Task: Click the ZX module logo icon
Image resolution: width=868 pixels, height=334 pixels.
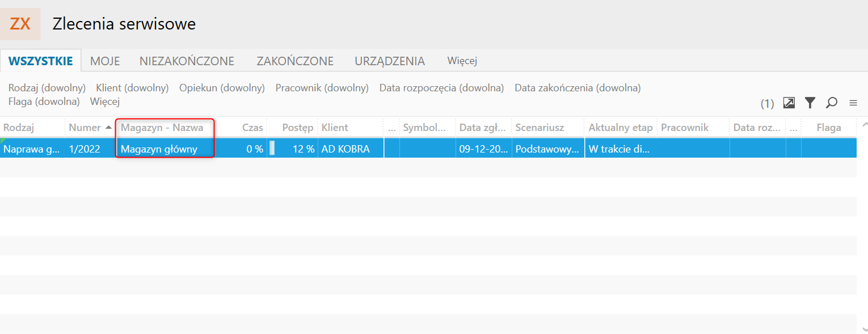Action: pos(20,24)
